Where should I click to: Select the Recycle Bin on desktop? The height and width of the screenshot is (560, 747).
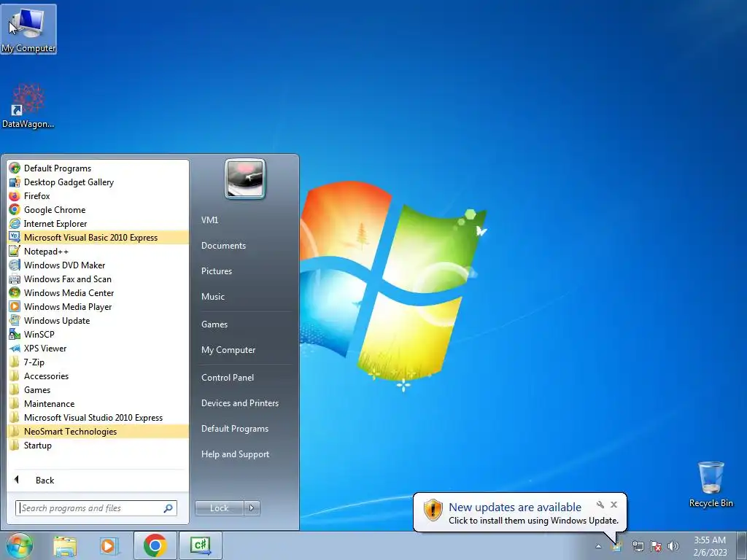coord(711,484)
